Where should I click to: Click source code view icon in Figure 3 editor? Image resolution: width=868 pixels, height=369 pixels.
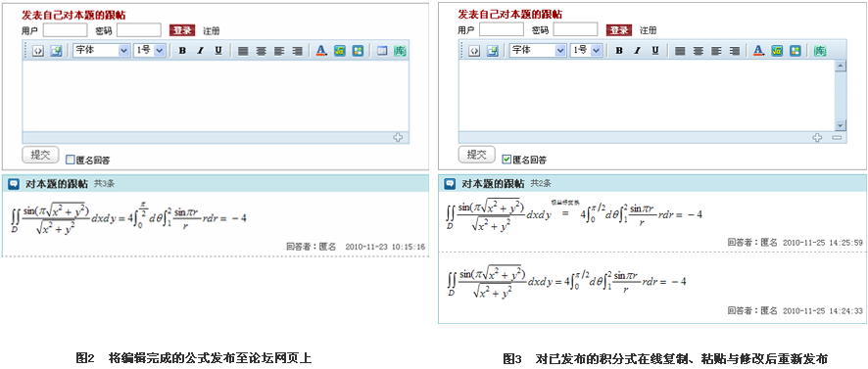click(474, 51)
